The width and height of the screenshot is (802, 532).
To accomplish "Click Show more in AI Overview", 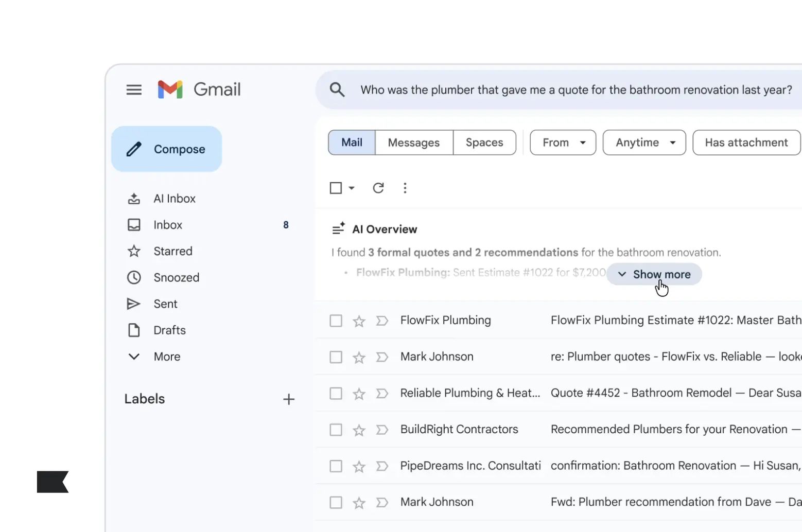I will 654,274.
